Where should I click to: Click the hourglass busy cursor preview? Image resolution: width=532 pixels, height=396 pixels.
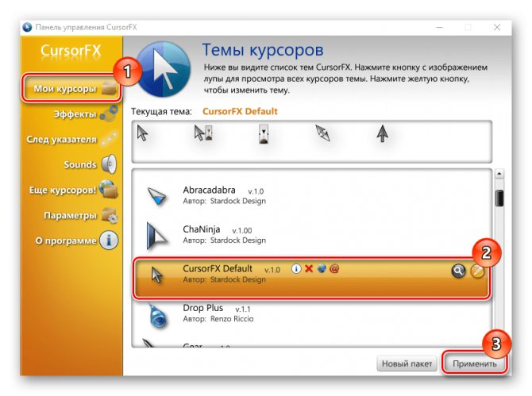pyautogui.click(x=264, y=134)
